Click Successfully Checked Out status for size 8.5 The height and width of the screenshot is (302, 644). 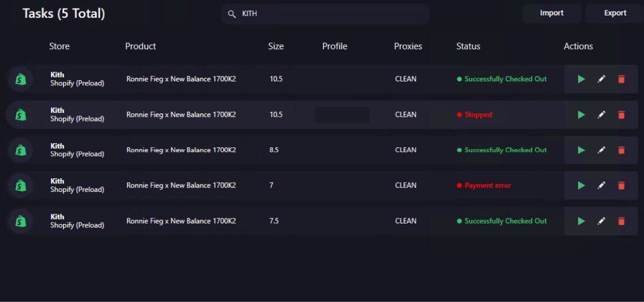(x=505, y=150)
